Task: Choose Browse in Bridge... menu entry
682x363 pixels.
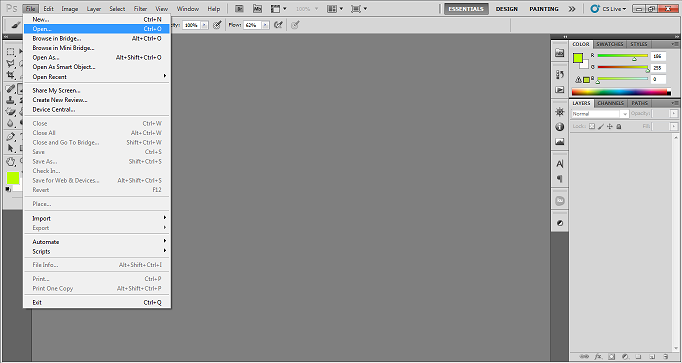Action: point(97,38)
